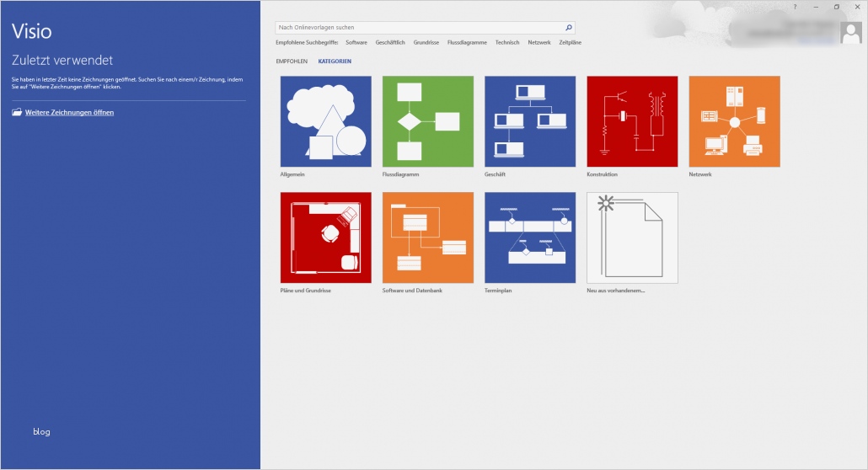Open the Software und Datenbank category tile

tap(428, 238)
